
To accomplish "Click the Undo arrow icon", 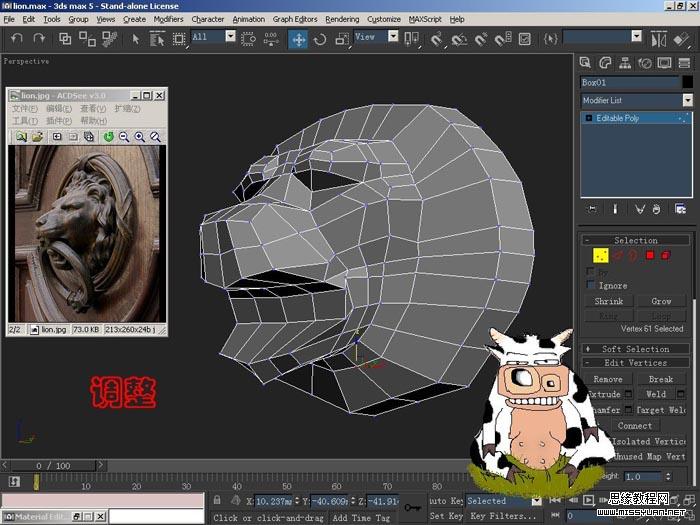I will click(x=17, y=39).
